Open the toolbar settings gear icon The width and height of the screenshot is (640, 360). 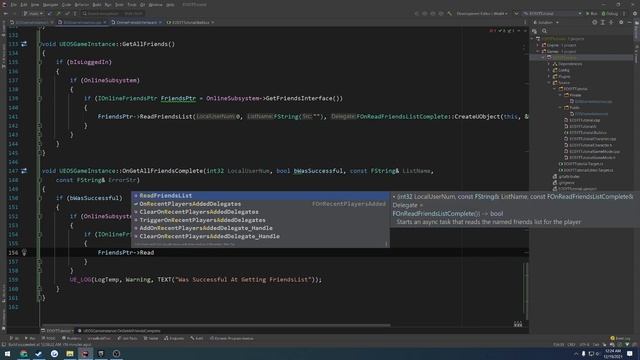(x=634, y=13)
